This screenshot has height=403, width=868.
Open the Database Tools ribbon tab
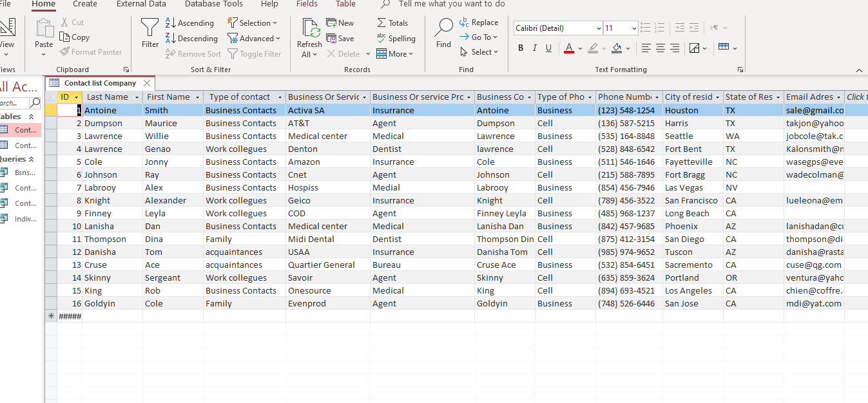(x=214, y=5)
